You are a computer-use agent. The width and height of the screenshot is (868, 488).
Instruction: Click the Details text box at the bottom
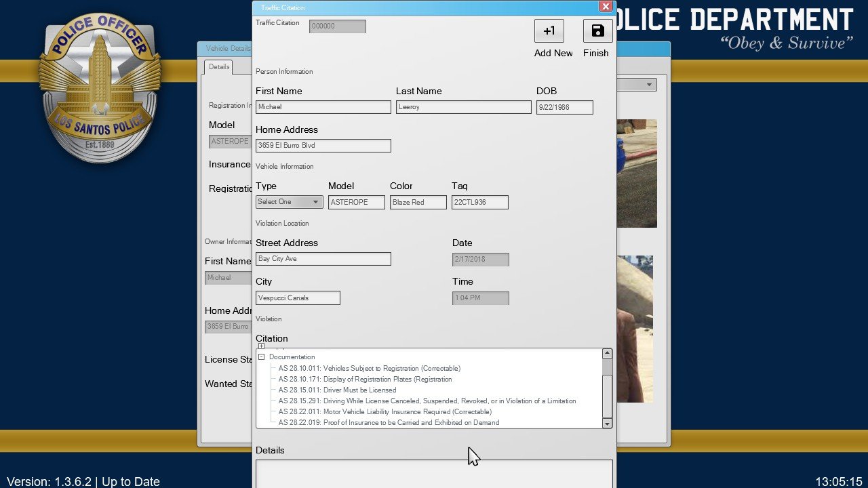(x=434, y=474)
